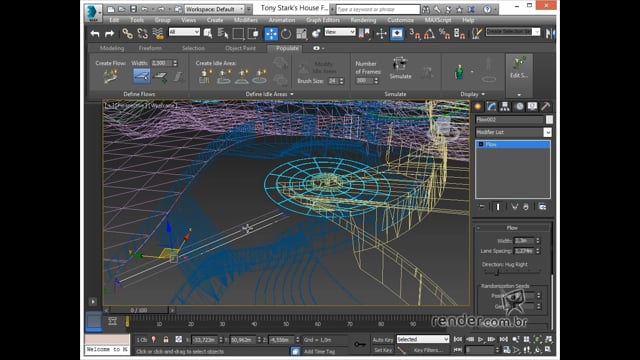Open the Workspace: Default dropdown
This screenshot has height=360, width=640.
(x=215, y=9)
